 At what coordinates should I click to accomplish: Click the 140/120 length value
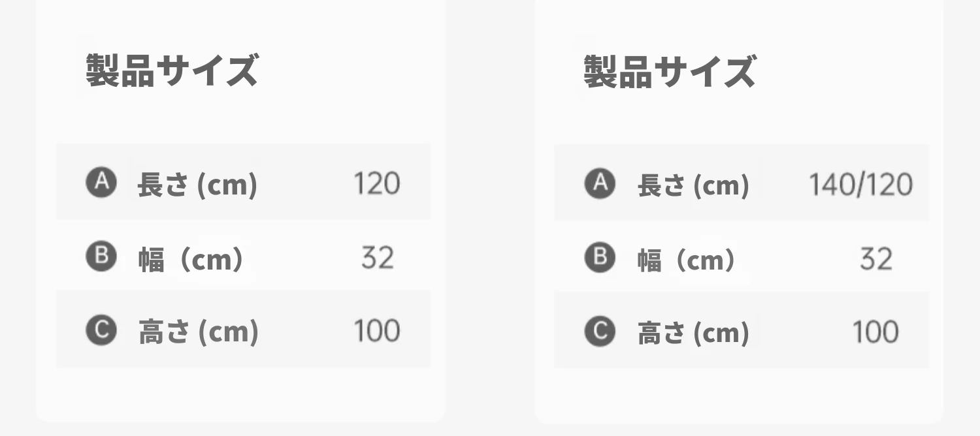(861, 185)
